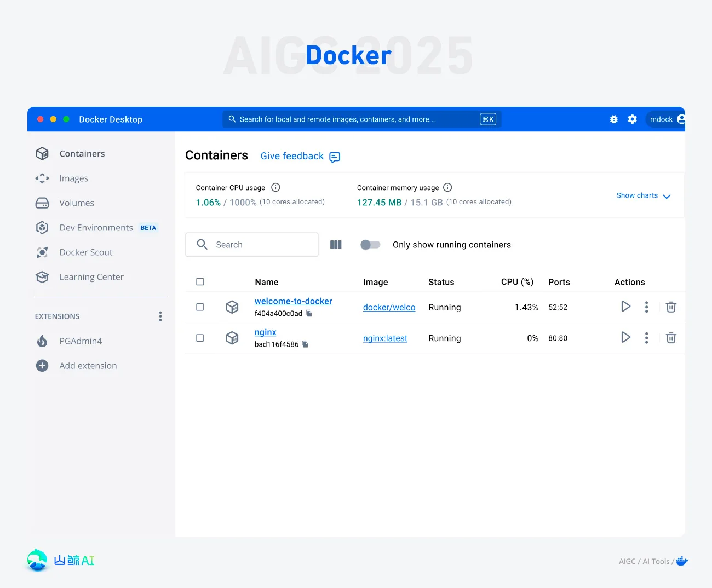Open the bug report troubleshoot icon

614,119
